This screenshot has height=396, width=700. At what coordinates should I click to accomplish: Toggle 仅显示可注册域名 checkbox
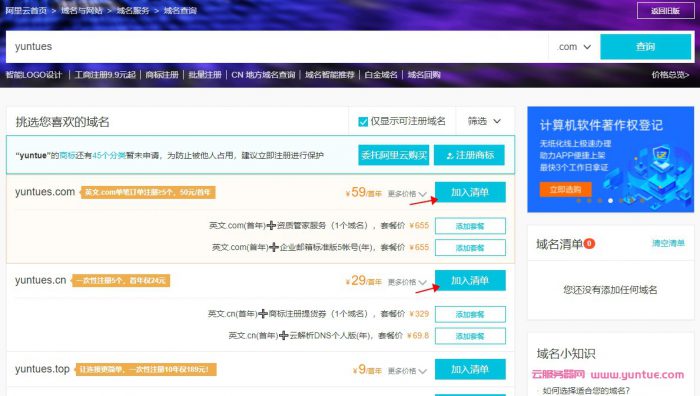click(363, 121)
